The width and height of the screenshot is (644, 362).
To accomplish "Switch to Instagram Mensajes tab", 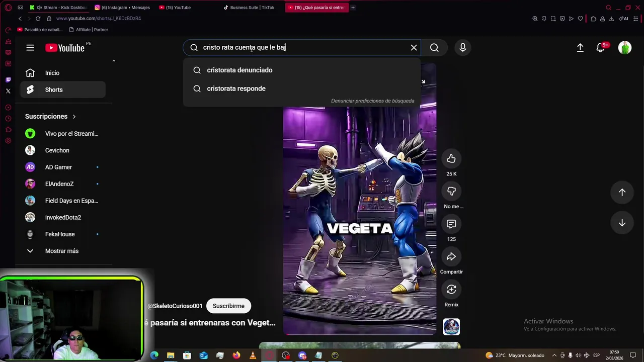I will (x=122, y=8).
